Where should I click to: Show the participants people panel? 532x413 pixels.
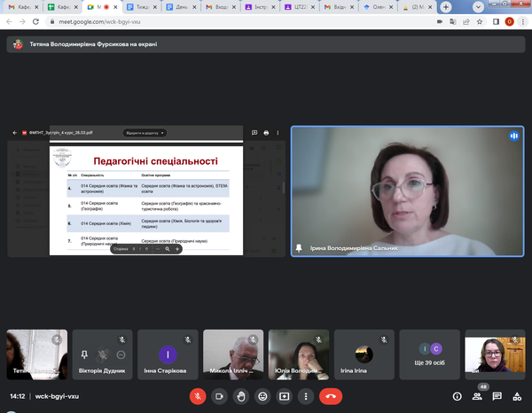478,396
